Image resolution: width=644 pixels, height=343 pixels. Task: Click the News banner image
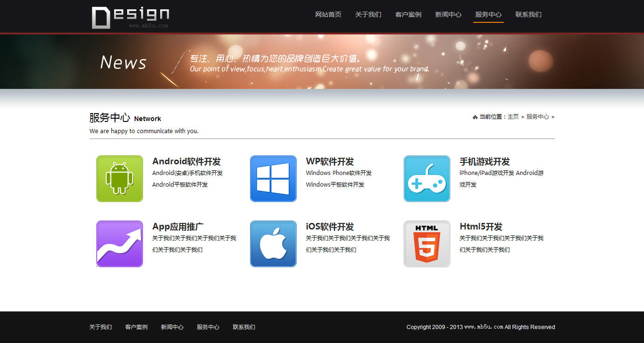[322, 61]
